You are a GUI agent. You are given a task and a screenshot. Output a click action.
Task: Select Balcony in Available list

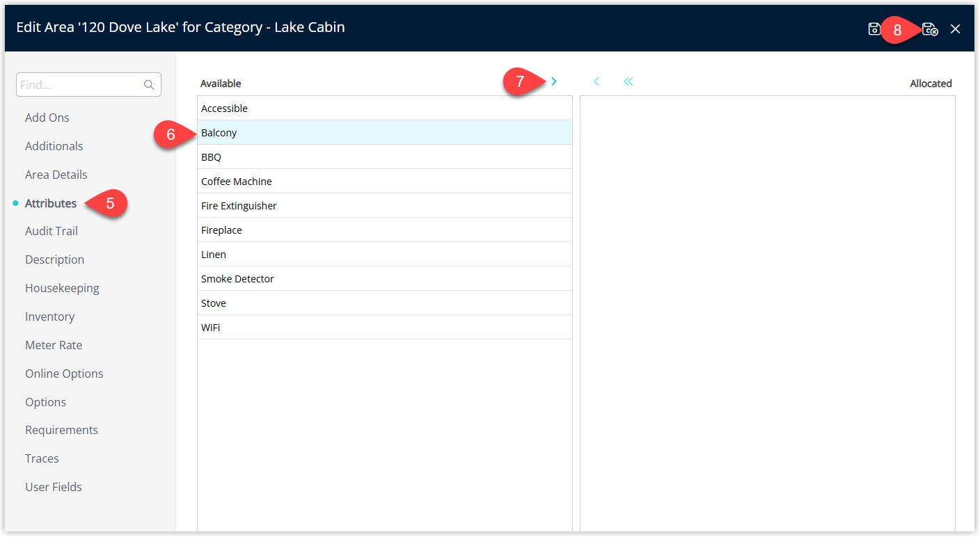(x=385, y=133)
